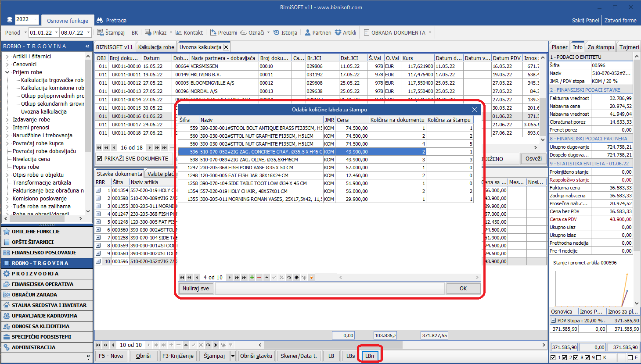The width and height of the screenshot is (641, 364).
Task: Open the Štampaj dropdown arrow in bottom bar
Action: 233,356
